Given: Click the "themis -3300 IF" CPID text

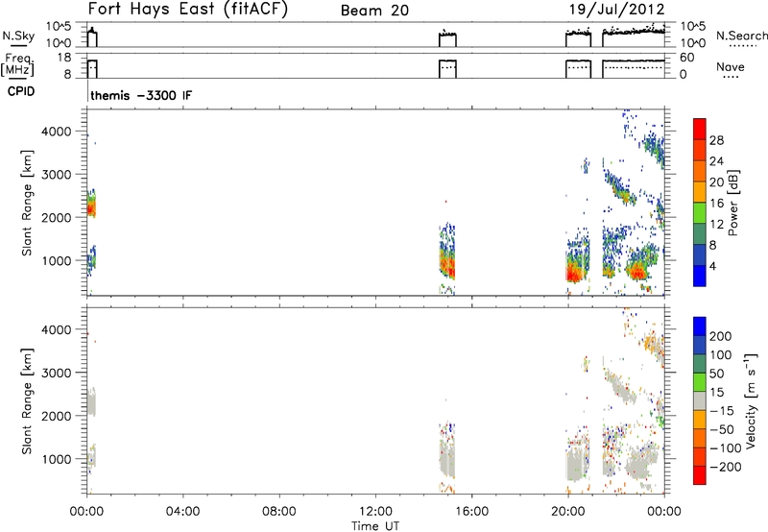Looking at the screenshot, I should (141, 95).
